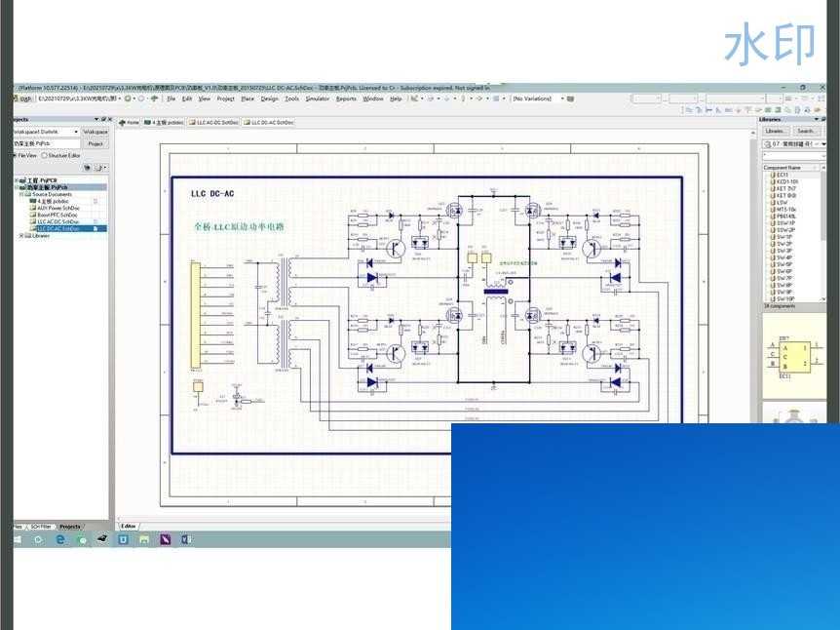The image size is (840, 630).
Task: Select LSW in the component list
Action: pyautogui.click(x=783, y=203)
